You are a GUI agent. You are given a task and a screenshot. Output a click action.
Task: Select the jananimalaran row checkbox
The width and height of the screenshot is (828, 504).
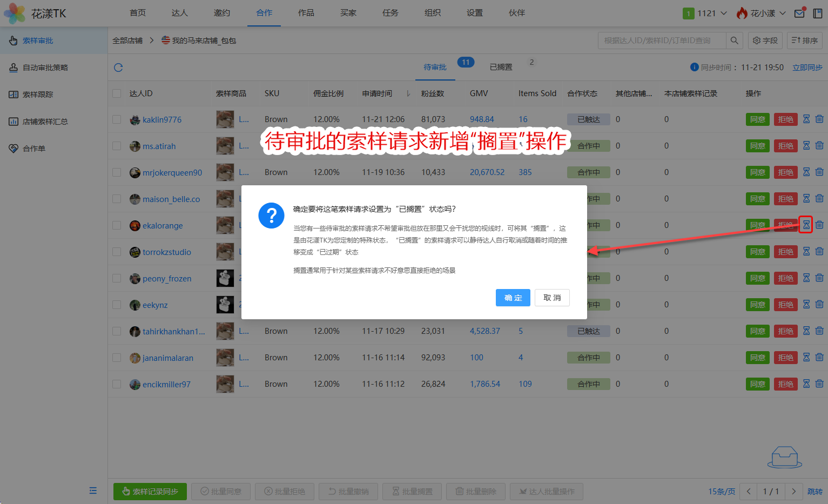pos(117,358)
